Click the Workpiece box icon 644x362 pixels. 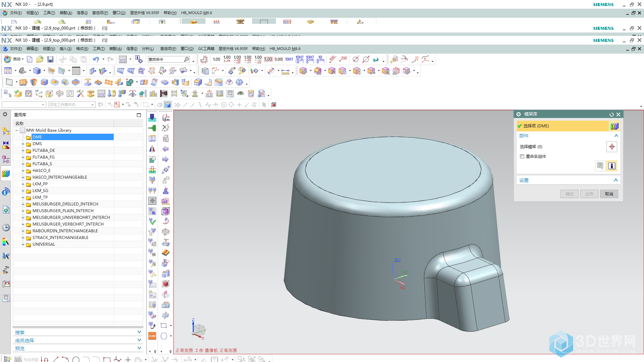point(49,94)
